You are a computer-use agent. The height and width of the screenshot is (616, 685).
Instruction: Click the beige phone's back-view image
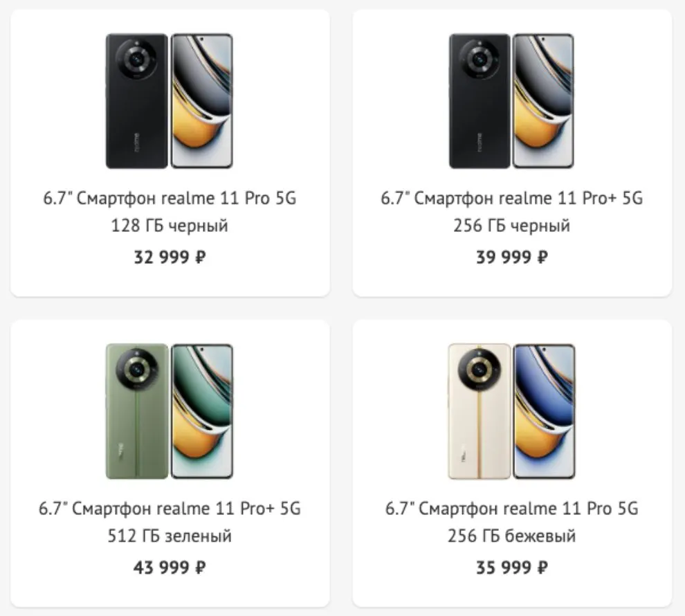(479, 411)
